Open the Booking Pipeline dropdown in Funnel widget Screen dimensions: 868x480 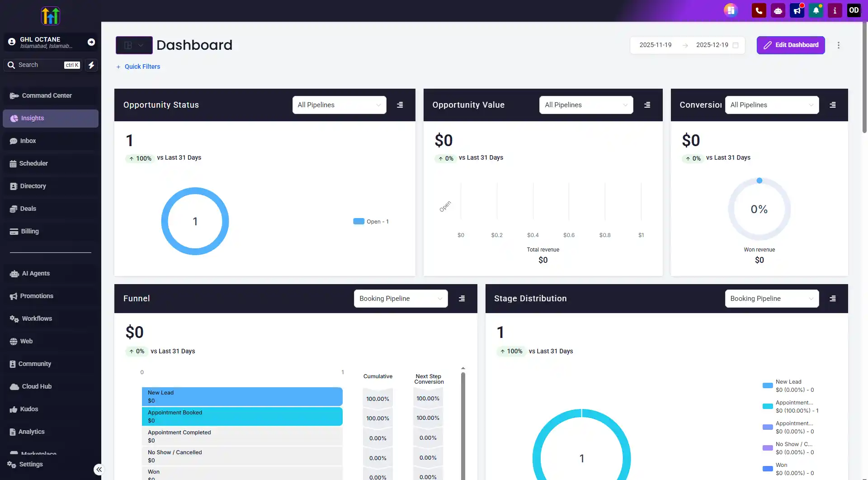pos(401,299)
